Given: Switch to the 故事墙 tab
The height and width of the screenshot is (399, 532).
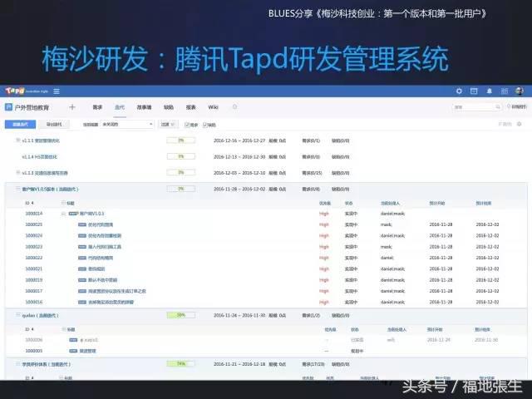Looking at the screenshot, I should [144, 107].
